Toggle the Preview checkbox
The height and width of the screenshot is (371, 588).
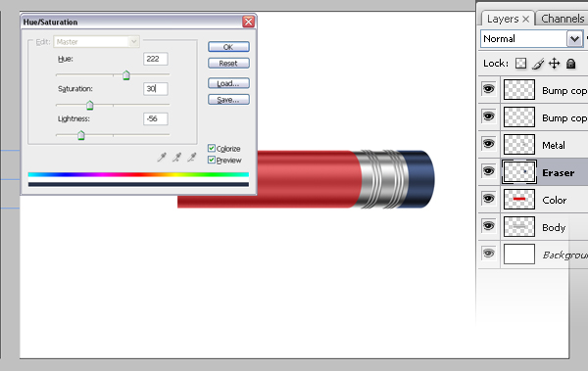[212, 160]
